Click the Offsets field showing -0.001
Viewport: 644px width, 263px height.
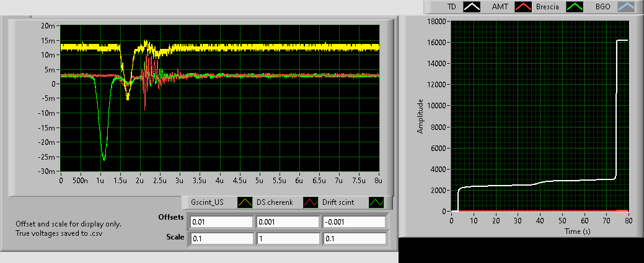click(x=353, y=222)
